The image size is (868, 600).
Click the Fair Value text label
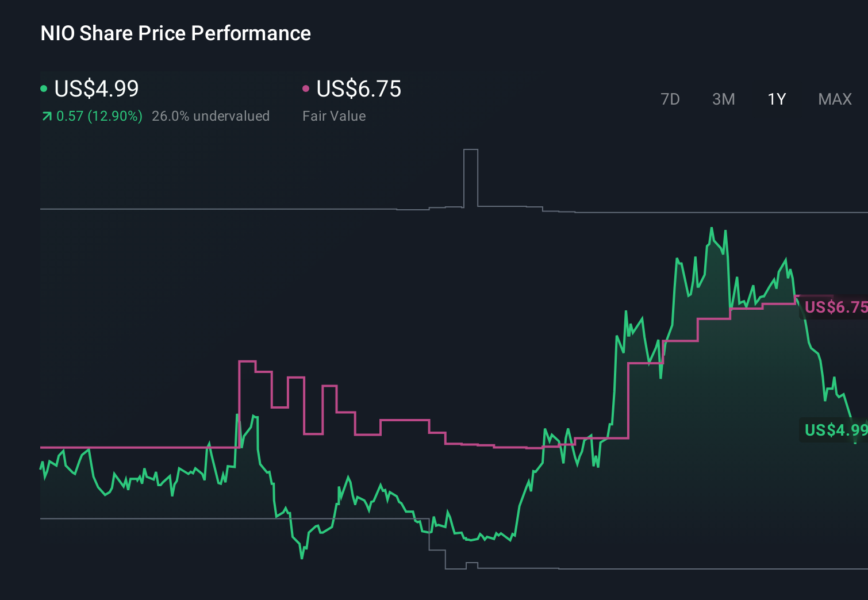pyautogui.click(x=334, y=116)
